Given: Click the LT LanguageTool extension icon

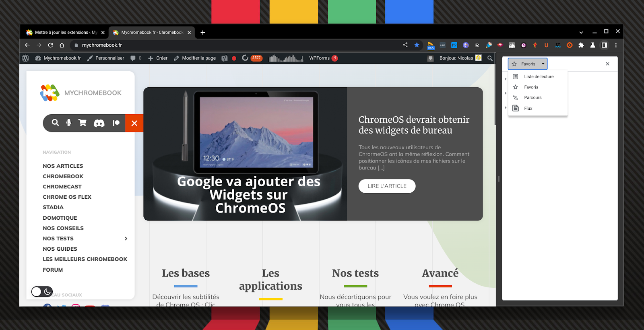Looking at the screenshot, I should 558,45.
